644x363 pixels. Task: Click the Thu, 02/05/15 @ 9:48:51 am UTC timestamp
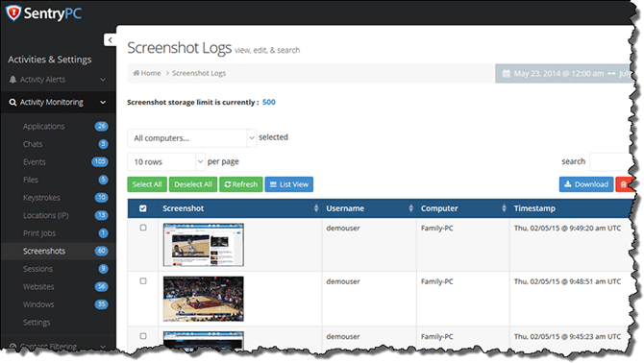pos(567,281)
